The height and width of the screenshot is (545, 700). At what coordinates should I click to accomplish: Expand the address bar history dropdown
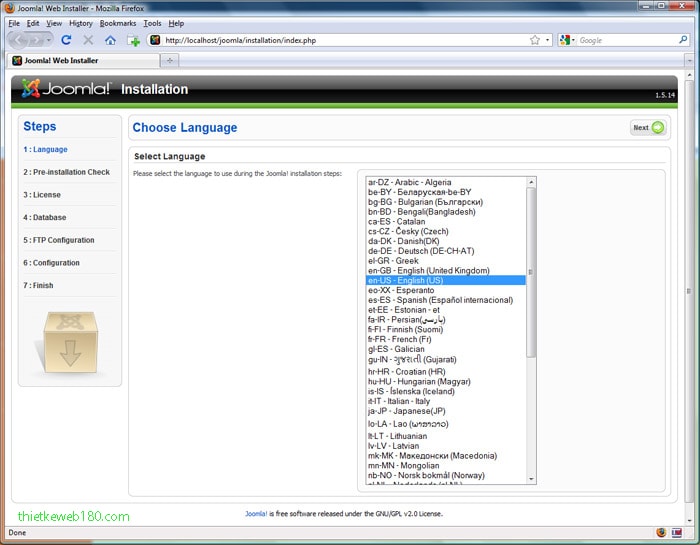pos(547,40)
